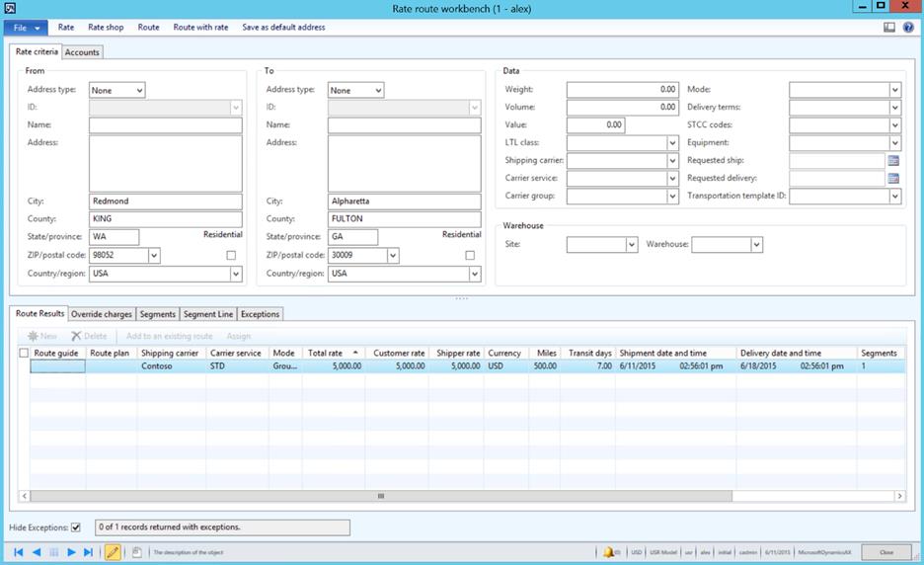
Task: Go to last record navigation arrow
Action: pos(89,552)
